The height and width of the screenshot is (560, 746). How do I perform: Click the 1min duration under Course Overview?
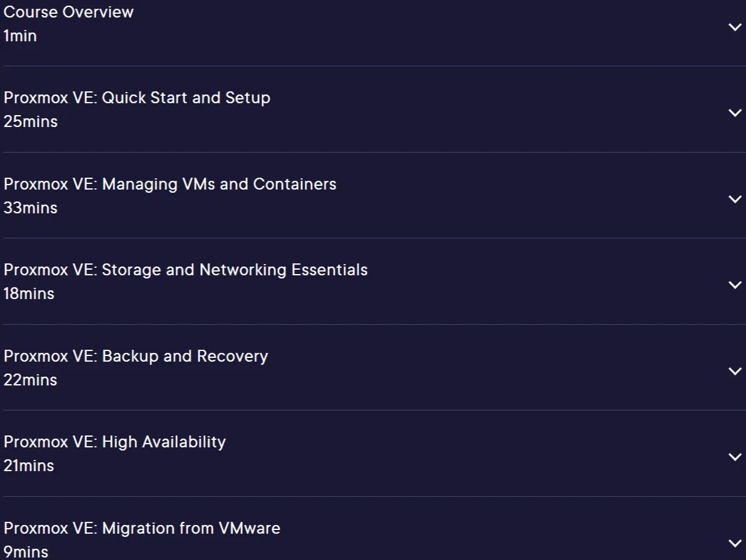[20, 36]
